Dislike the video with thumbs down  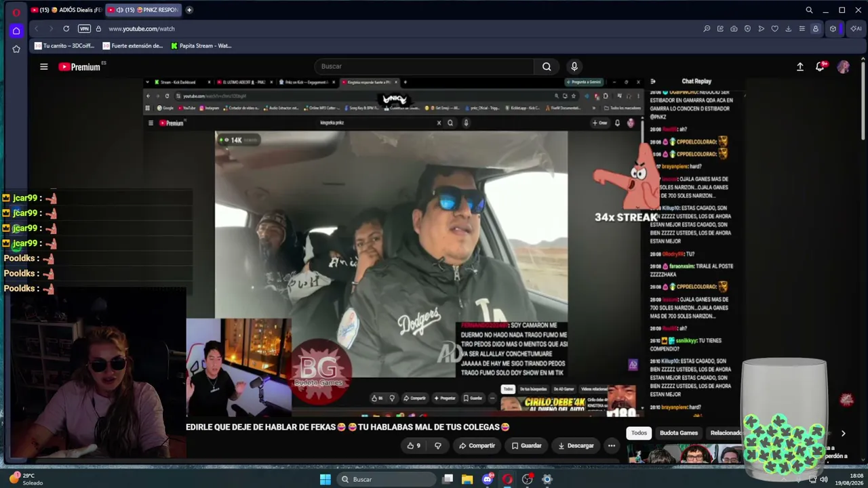coord(437,445)
